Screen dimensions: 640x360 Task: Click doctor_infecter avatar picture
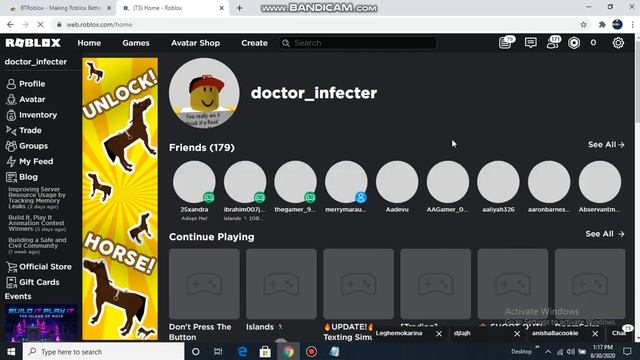(x=204, y=93)
